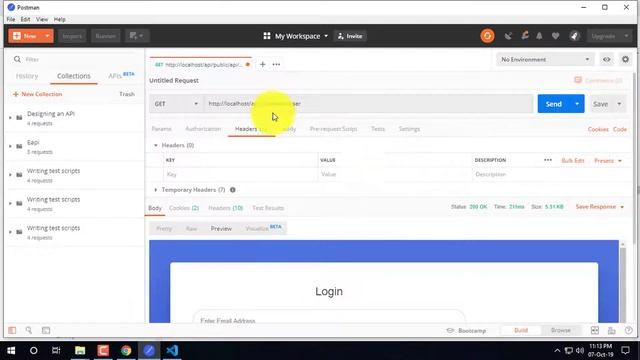Viewport: 640px width, 360px height.
Task: Click the Runner button
Action: click(106, 36)
